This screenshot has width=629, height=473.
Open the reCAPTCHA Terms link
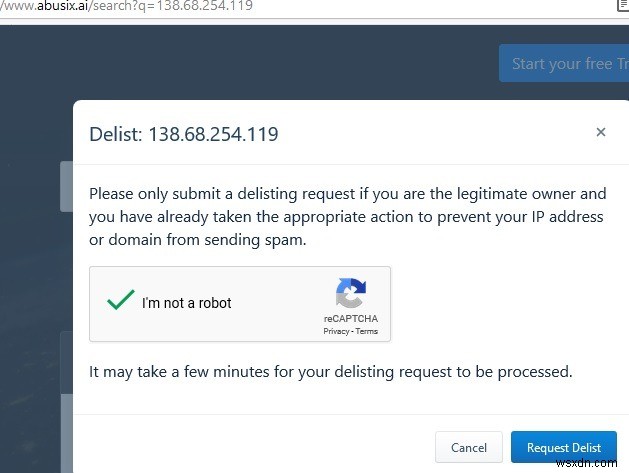pyautogui.click(x=367, y=331)
